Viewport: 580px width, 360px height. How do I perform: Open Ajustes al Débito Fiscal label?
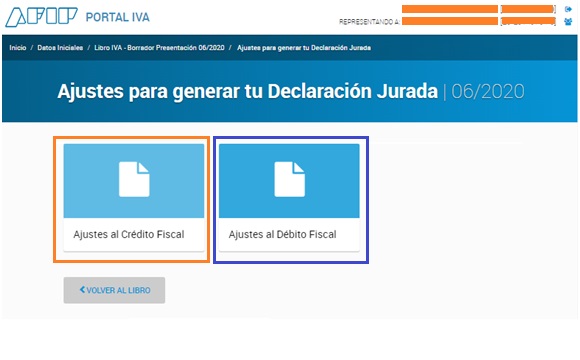[283, 234]
